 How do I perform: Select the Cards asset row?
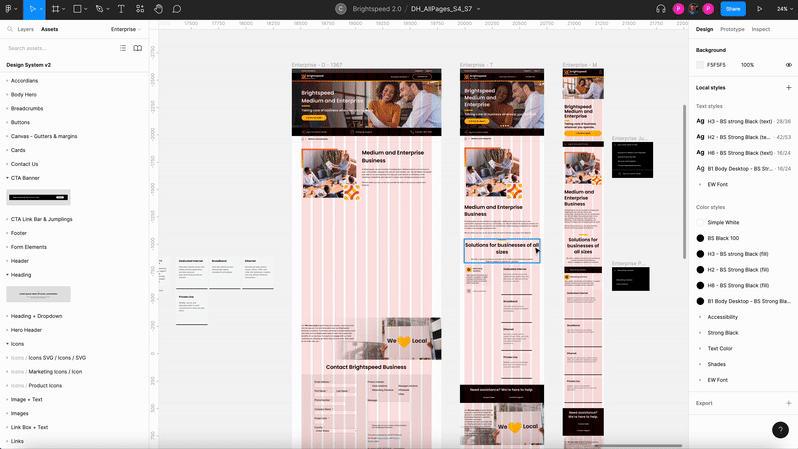[x=74, y=150]
